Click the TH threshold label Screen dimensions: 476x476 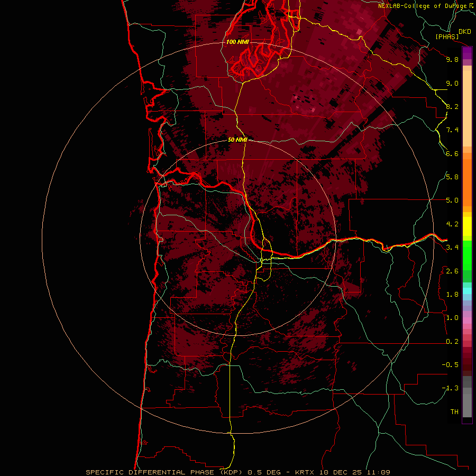454,412
